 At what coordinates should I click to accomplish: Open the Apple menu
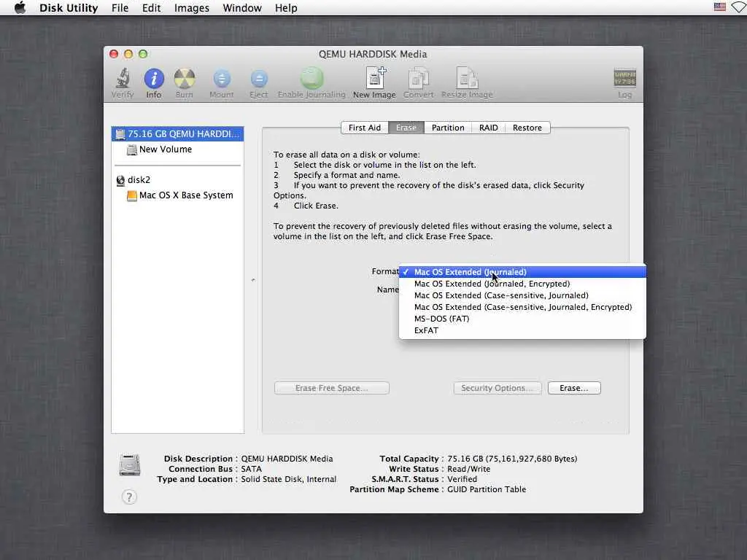20,7
